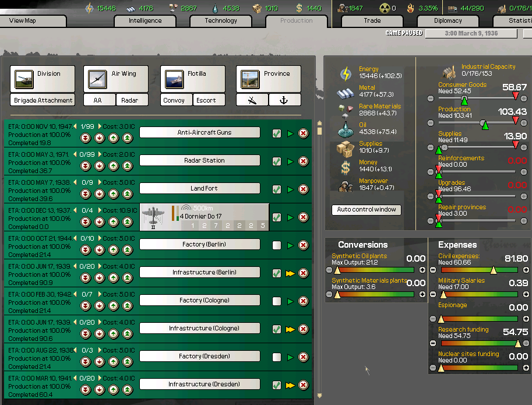Toggle the checkbox on the Anti-Aircraft Guns order
This screenshot has width=532, height=405.
pos(276,132)
